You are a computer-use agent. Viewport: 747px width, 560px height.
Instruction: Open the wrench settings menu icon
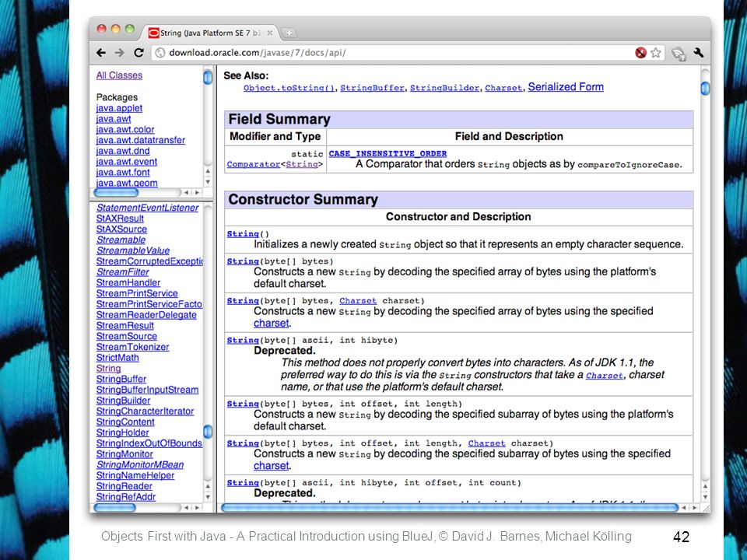pos(699,53)
